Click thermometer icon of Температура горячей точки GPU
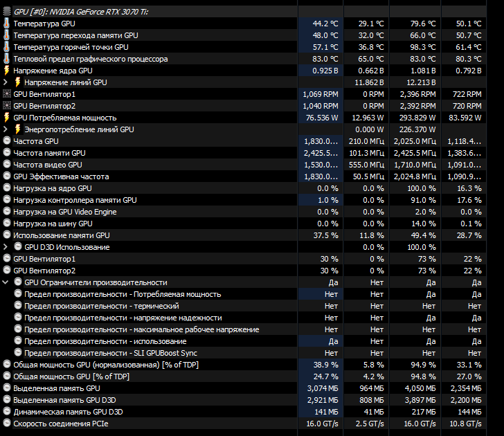Screen dimensions: 504x436 [x=6, y=47]
